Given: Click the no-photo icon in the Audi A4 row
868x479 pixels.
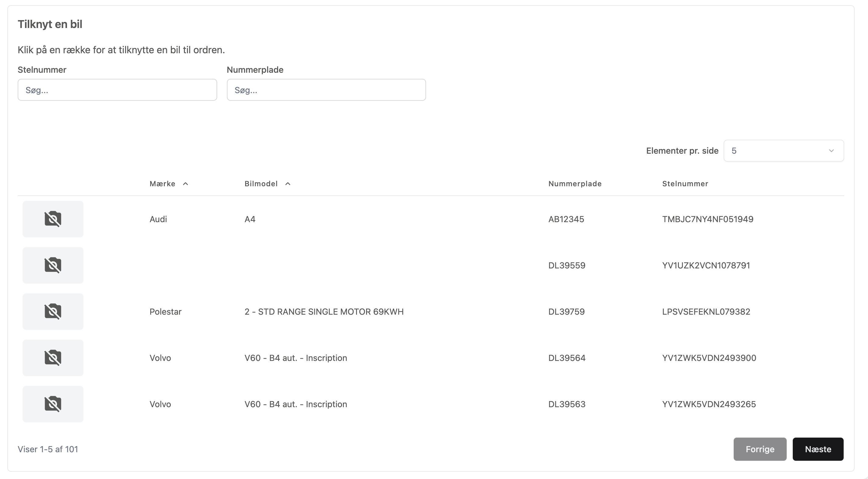Looking at the screenshot, I should 53,219.
